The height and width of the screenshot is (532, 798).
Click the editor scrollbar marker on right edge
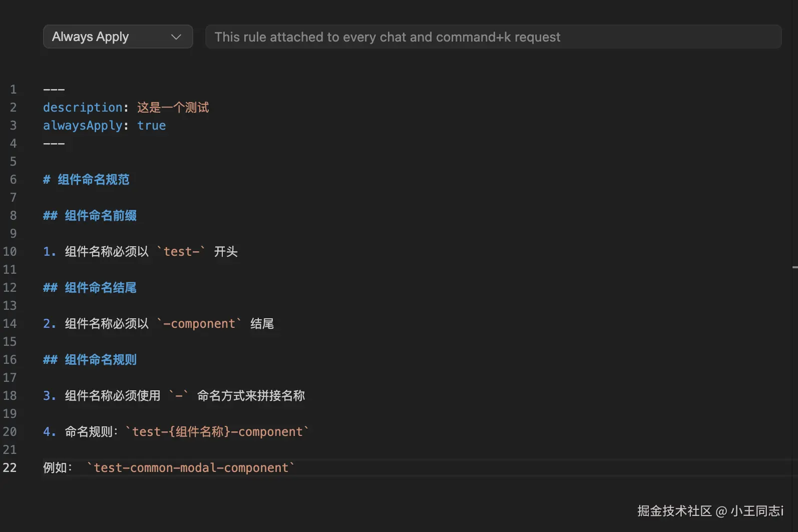click(794, 268)
